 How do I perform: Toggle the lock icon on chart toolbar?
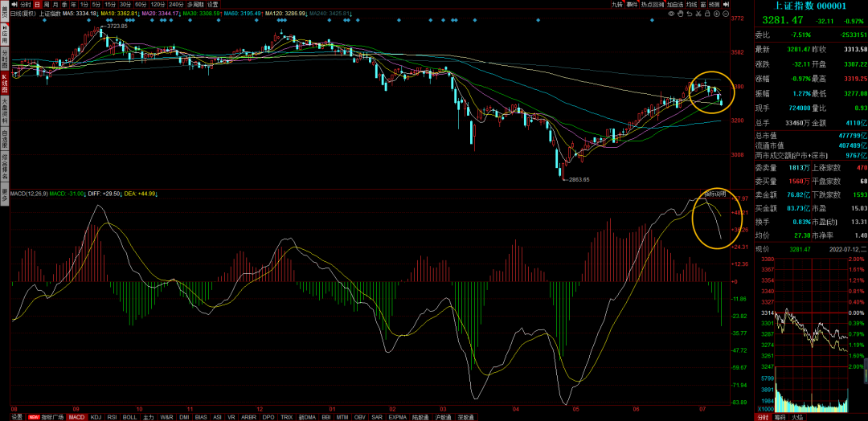(707, 14)
